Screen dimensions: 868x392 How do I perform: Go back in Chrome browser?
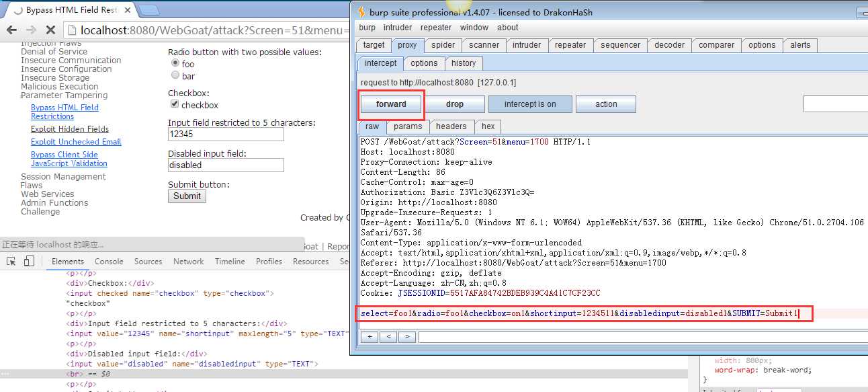11,30
